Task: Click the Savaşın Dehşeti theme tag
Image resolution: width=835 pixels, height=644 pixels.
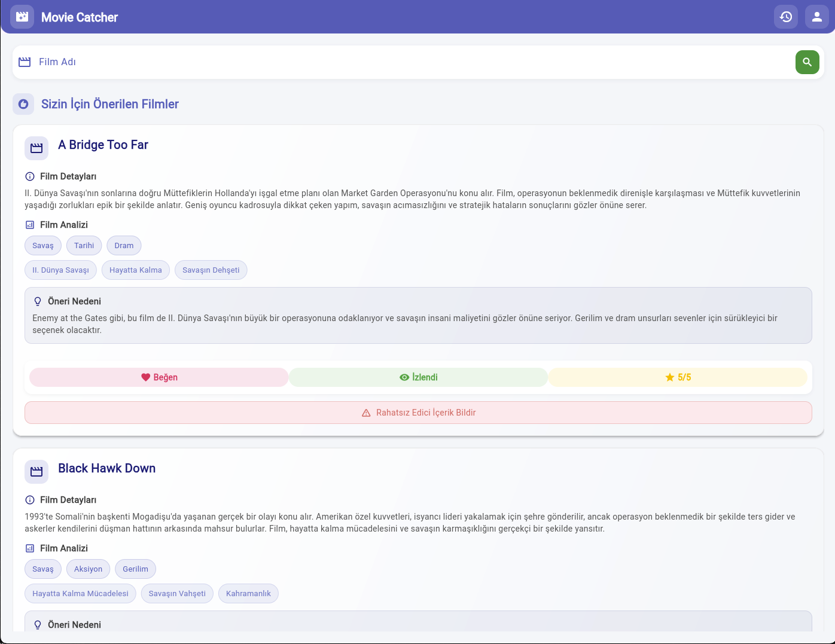Action: (x=211, y=270)
